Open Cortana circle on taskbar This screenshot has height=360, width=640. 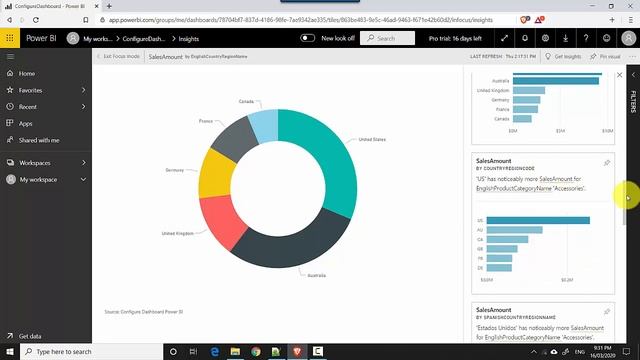coord(173,351)
